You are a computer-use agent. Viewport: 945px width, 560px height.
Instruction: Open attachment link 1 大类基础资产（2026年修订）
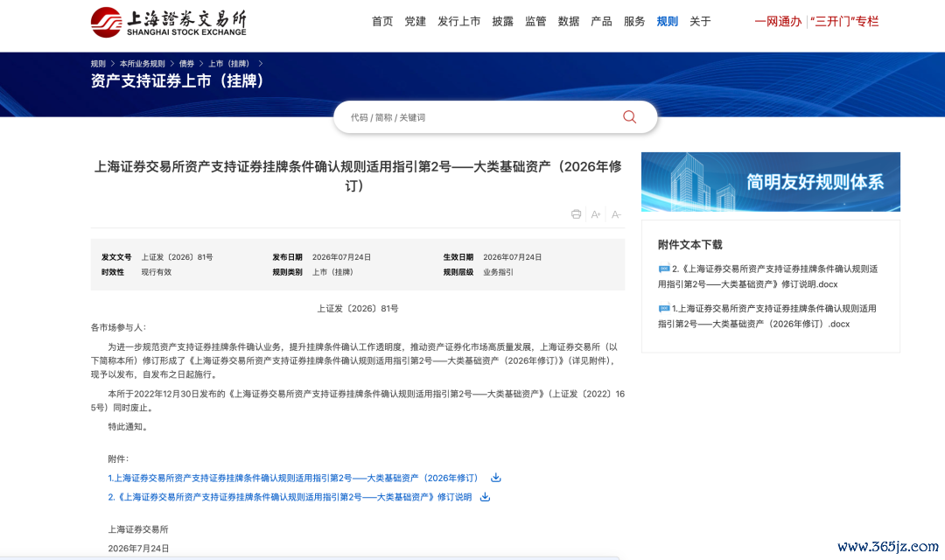coord(293,478)
